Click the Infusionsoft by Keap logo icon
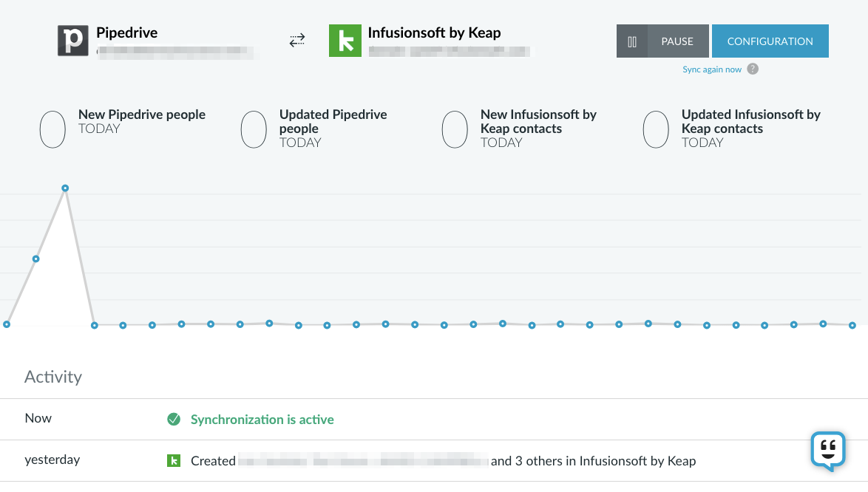Viewport: 868px width, 492px height. 345,41
